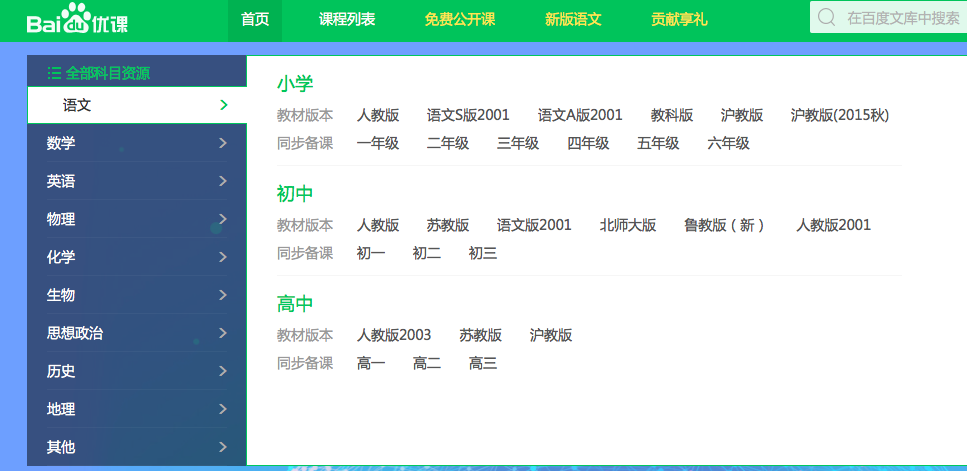Choose 三年级 grade link
Image resolution: width=967 pixels, height=471 pixels.
(x=518, y=143)
